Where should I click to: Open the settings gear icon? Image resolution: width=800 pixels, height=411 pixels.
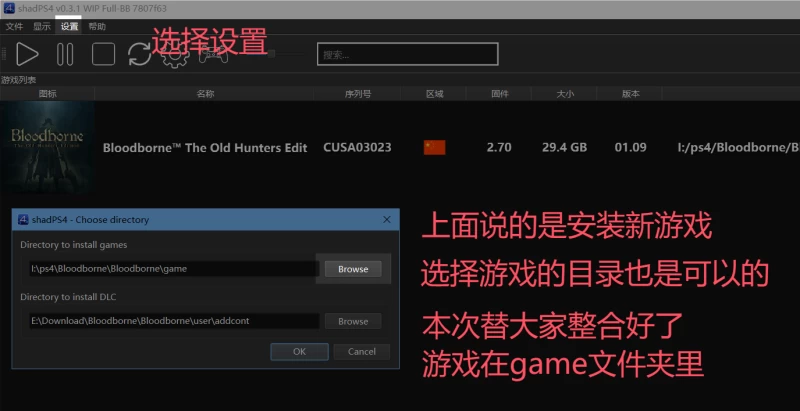pos(175,55)
